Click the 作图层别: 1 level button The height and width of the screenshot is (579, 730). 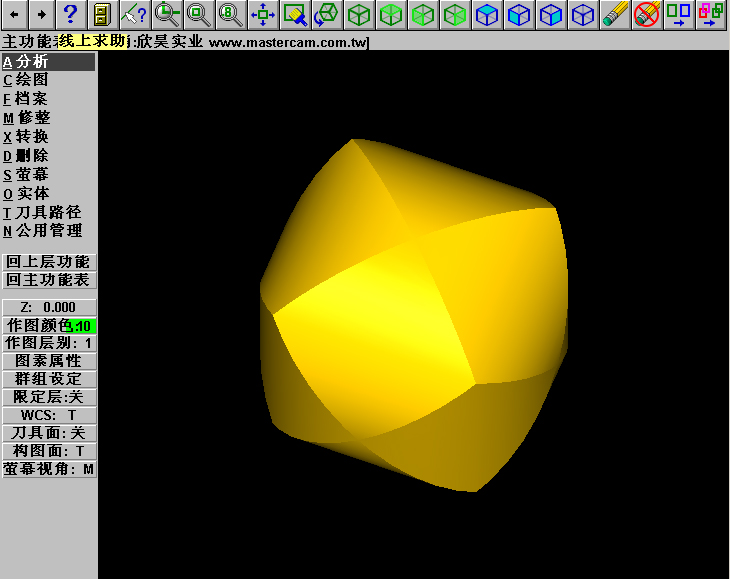pyautogui.click(x=49, y=343)
